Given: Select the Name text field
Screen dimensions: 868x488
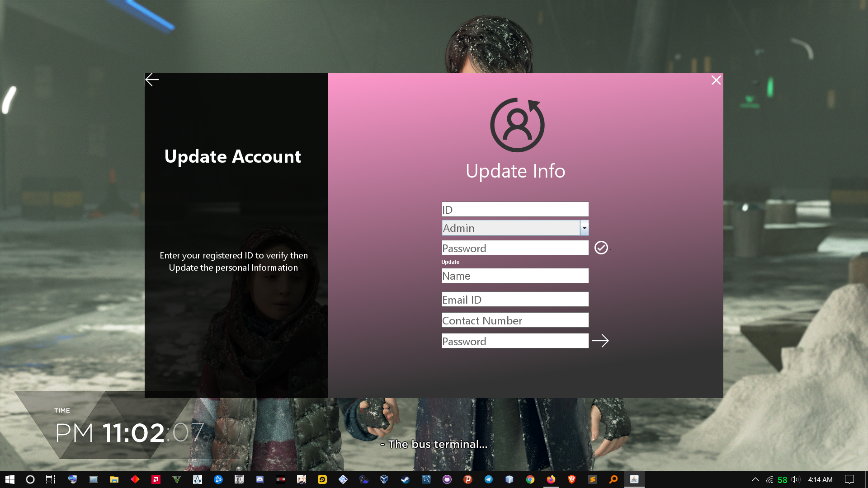Looking at the screenshot, I should point(515,276).
